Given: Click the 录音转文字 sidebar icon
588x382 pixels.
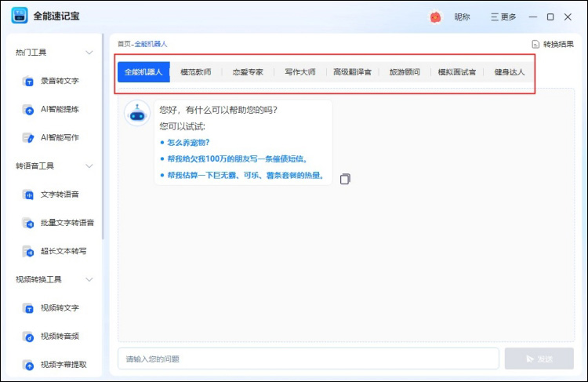Looking at the screenshot, I should [x=29, y=81].
